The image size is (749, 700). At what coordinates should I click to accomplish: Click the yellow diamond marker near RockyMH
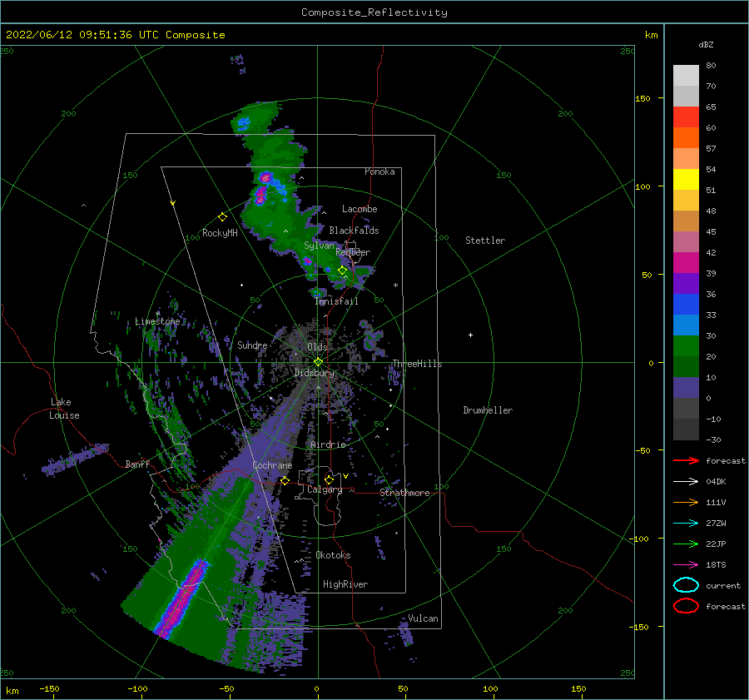(x=222, y=217)
